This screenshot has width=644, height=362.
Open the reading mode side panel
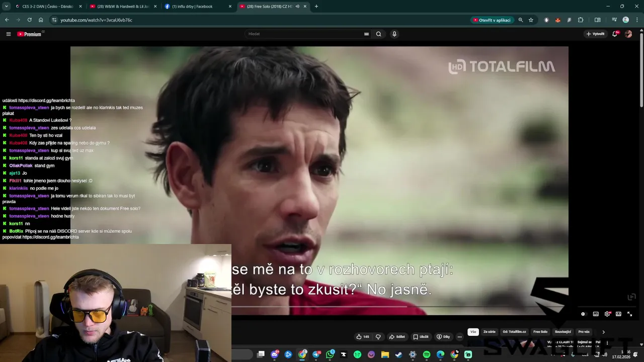click(x=598, y=20)
